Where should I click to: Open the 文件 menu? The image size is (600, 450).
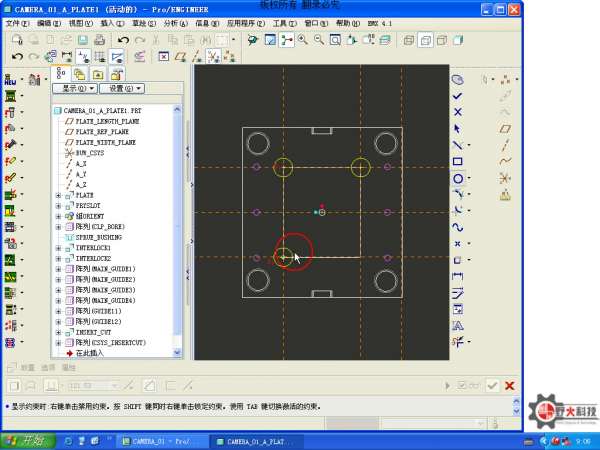[x=17, y=23]
